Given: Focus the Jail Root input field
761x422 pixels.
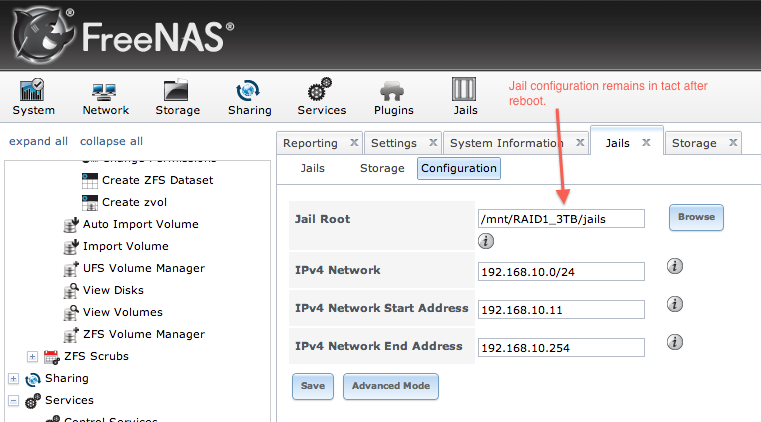Looking at the screenshot, I should (x=561, y=219).
